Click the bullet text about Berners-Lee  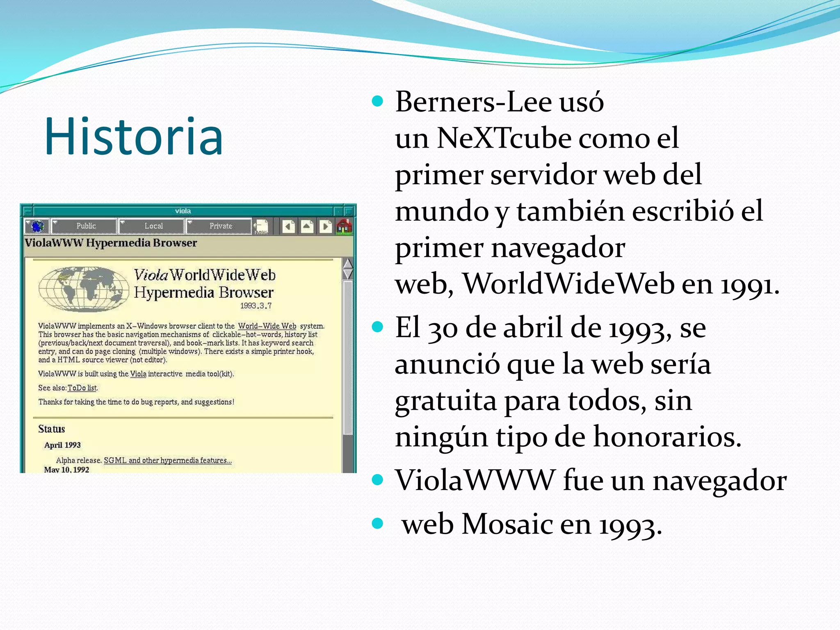[587, 193]
